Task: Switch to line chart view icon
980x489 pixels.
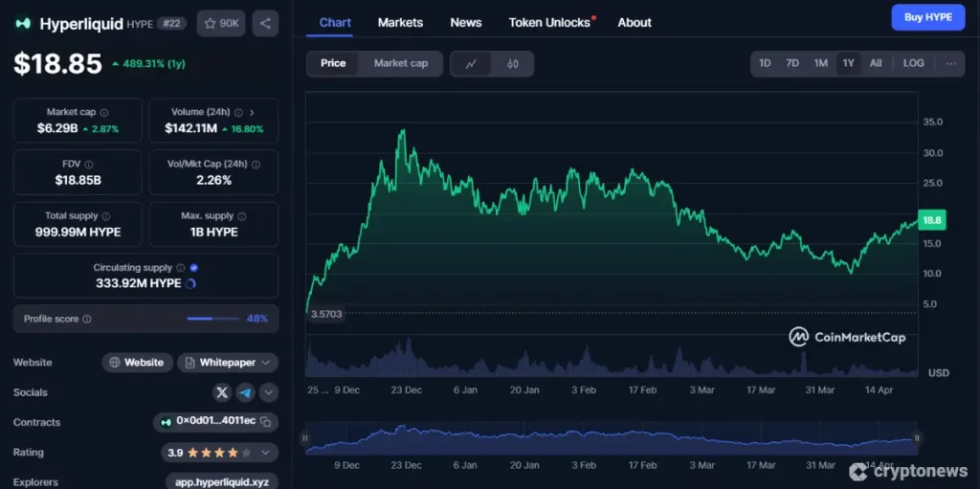Action: [471, 64]
